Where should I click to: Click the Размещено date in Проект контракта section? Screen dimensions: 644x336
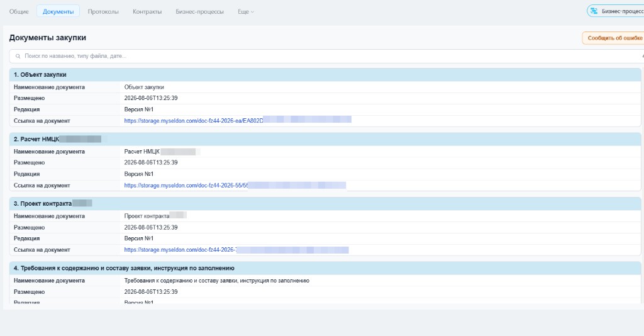tap(151, 227)
